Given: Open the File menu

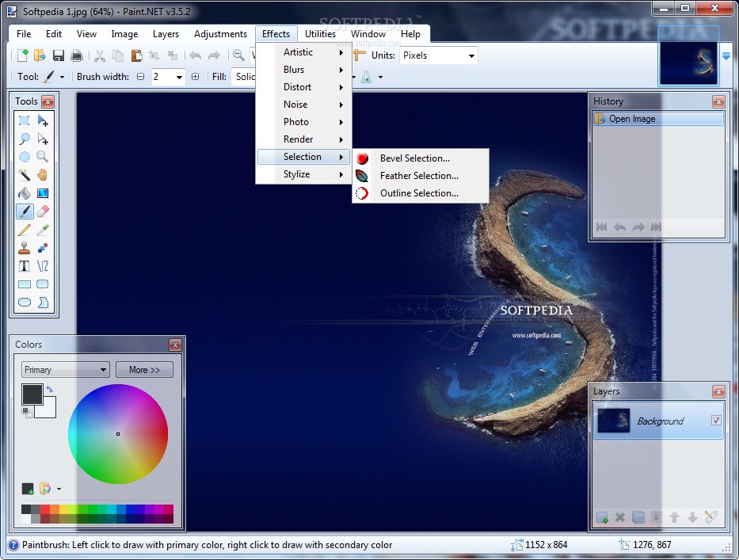Looking at the screenshot, I should coord(24,34).
